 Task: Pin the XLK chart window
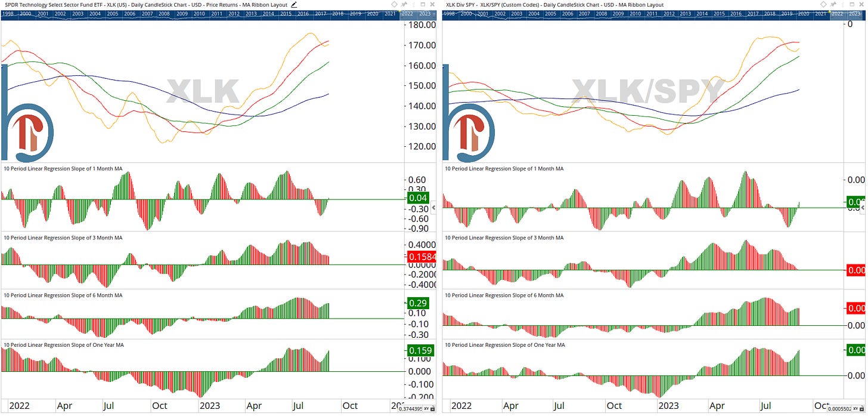404,4
